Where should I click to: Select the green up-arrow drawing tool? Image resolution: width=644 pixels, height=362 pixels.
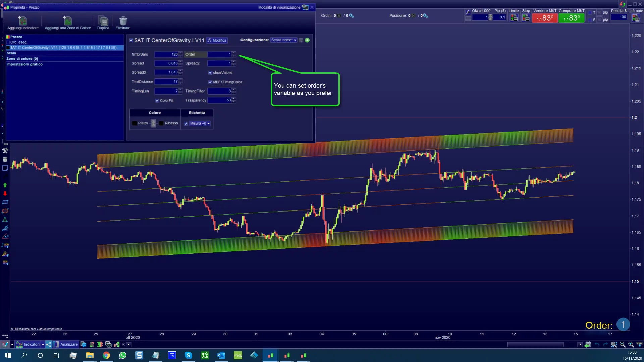tap(5, 185)
